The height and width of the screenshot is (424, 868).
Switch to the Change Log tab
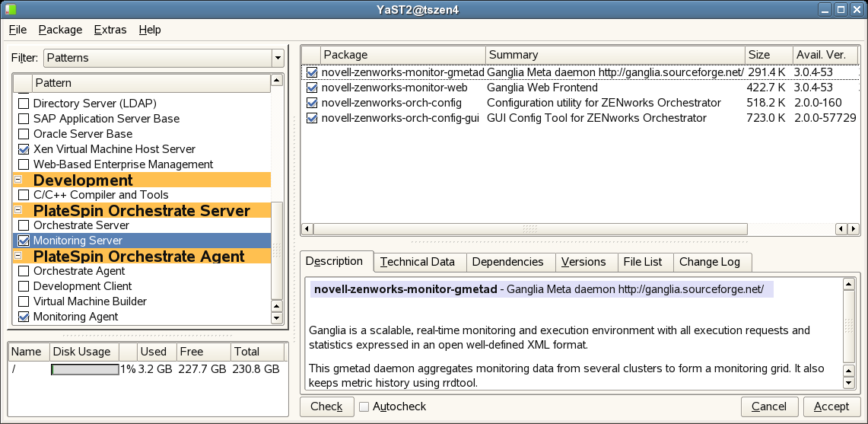pyautogui.click(x=713, y=262)
